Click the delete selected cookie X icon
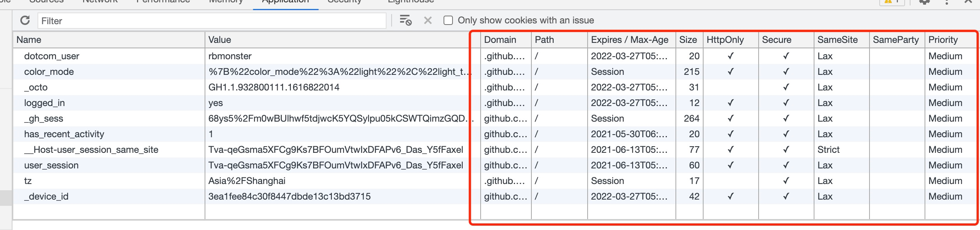 point(428,20)
